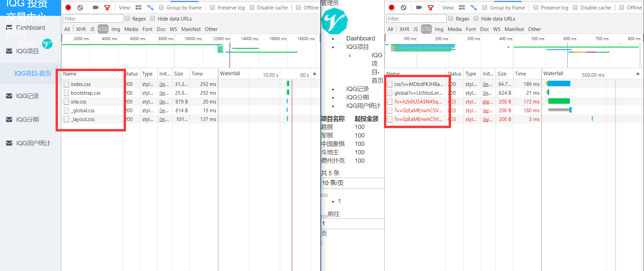Screen dimensions: 644x271
Task: Click envelope icon beside IQG项目 in sidebar
Action: click(x=9, y=51)
